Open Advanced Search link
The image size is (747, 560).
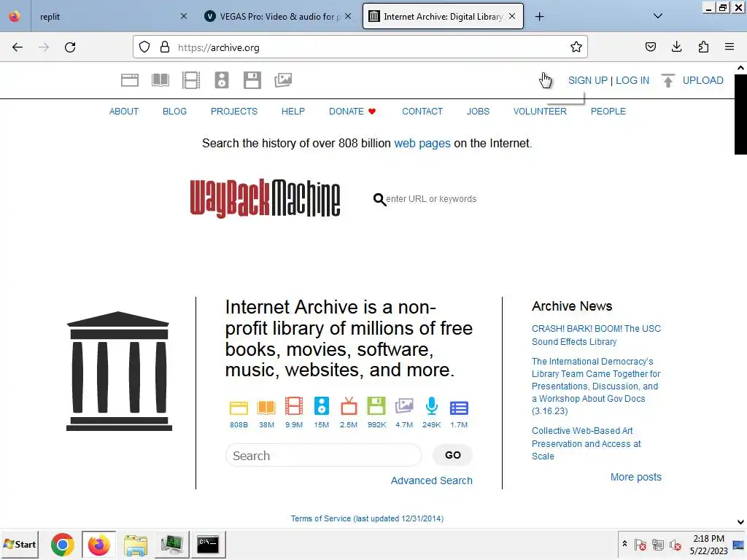(x=432, y=481)
